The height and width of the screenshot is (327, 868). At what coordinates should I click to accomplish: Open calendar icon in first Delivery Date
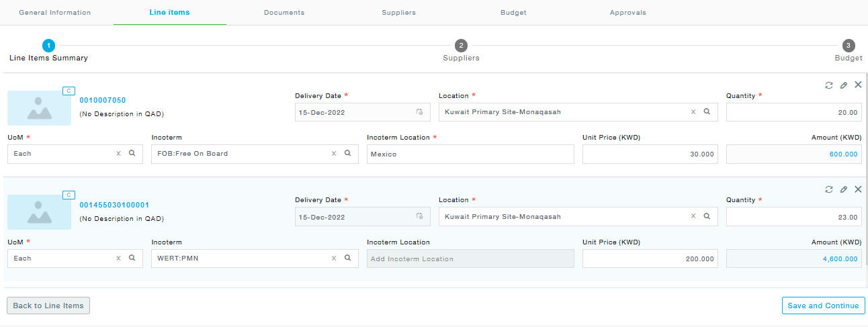pyautogui.click(x=419, y=112)
